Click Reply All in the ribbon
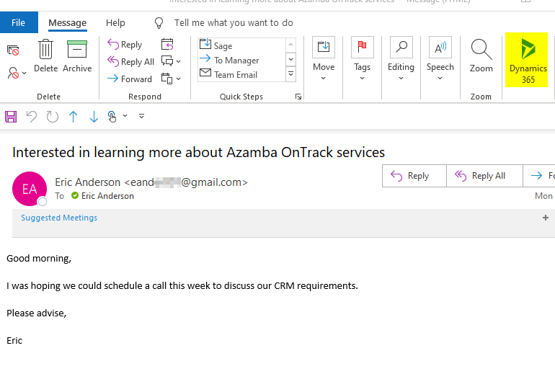This screenshot has height=392, width=555. (x=130, y=61)
